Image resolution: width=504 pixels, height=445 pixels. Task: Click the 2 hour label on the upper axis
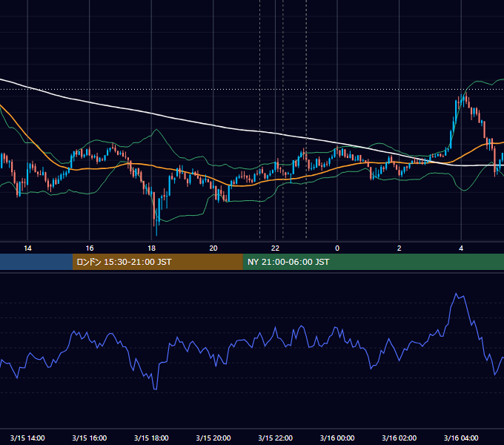click(x=399, y=248)
